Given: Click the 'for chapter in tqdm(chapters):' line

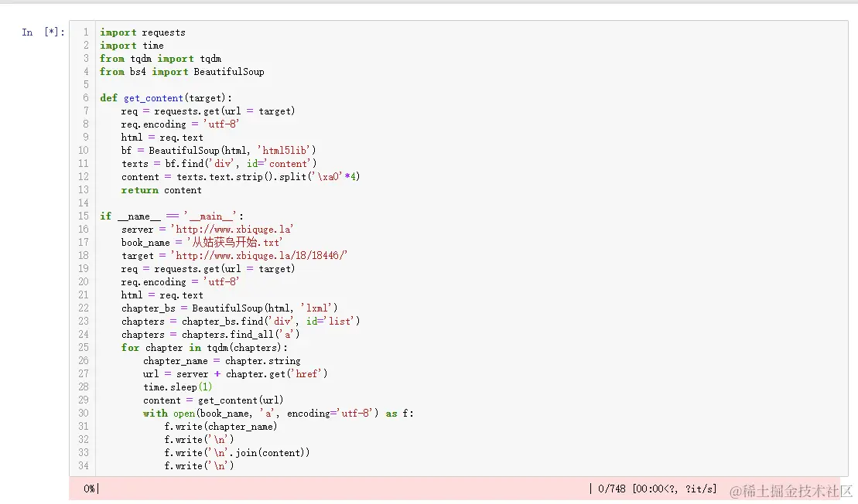Looking at the screenshot, I should pyautogui.click(x=204, y=347).
